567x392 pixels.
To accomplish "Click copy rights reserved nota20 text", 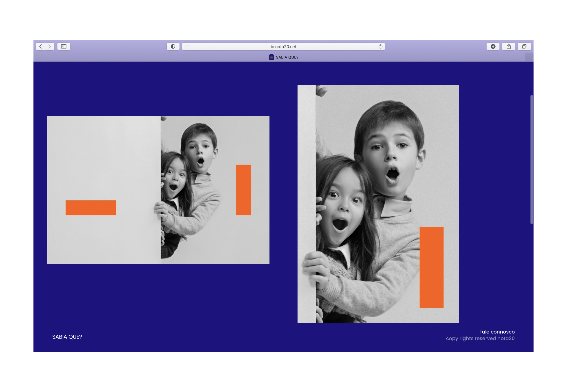I will tap(480, 339).
